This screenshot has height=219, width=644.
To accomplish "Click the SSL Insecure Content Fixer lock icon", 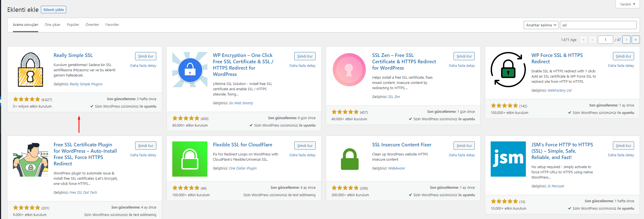I will pyautogui.click(x=349, y=159).
